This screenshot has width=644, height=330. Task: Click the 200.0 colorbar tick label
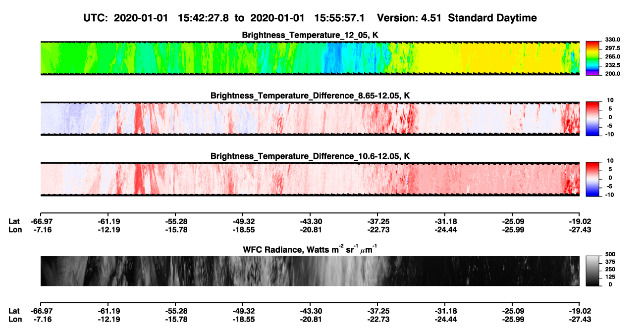pos(613,74)
